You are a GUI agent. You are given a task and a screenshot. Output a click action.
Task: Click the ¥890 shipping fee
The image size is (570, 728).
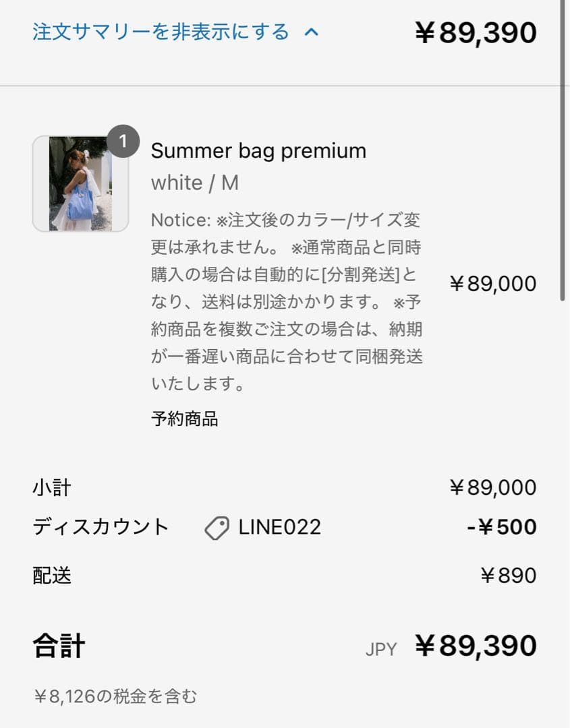click(x=508, y=575)
